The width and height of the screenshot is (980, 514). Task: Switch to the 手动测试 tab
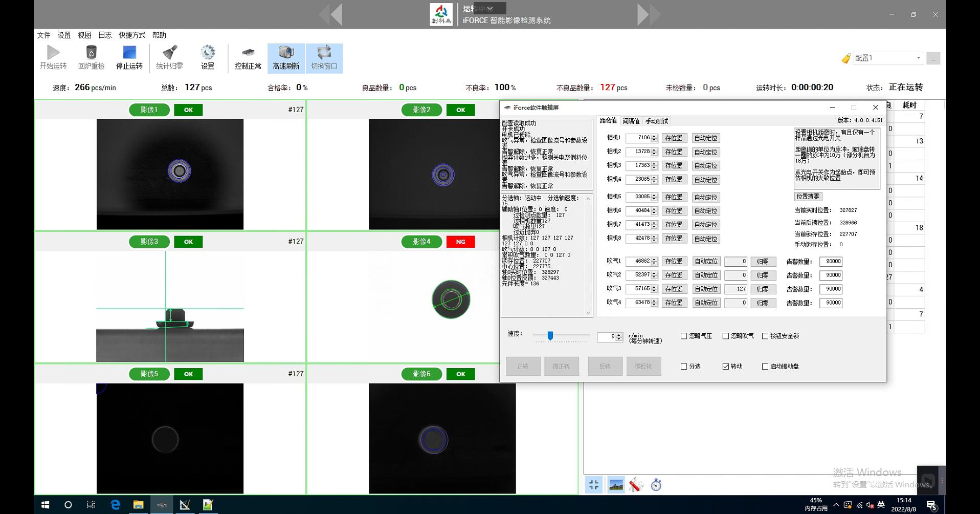[656, 121]
